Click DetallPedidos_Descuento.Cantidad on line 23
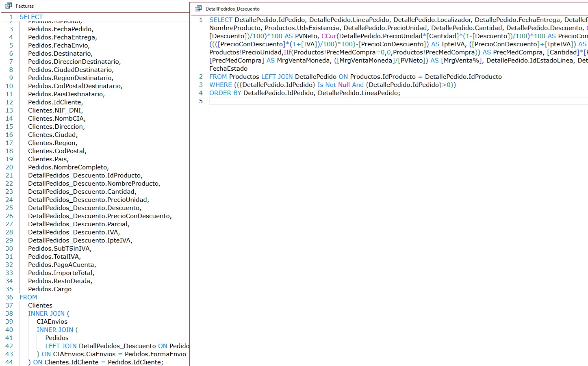The image size is (588, 366). point(82,191)
